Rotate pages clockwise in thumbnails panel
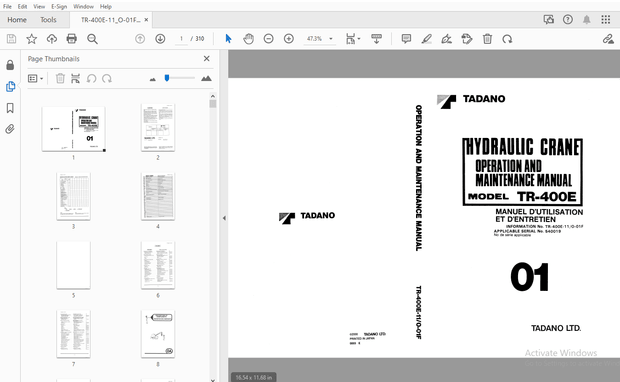The height and width of the screenshot is (382, 620). click(107, 78)
